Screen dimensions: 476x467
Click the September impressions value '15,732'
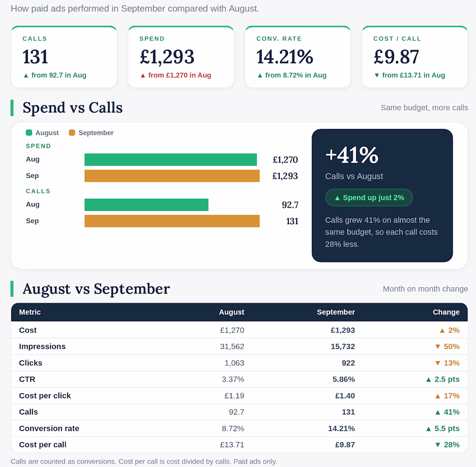[343, 347]
